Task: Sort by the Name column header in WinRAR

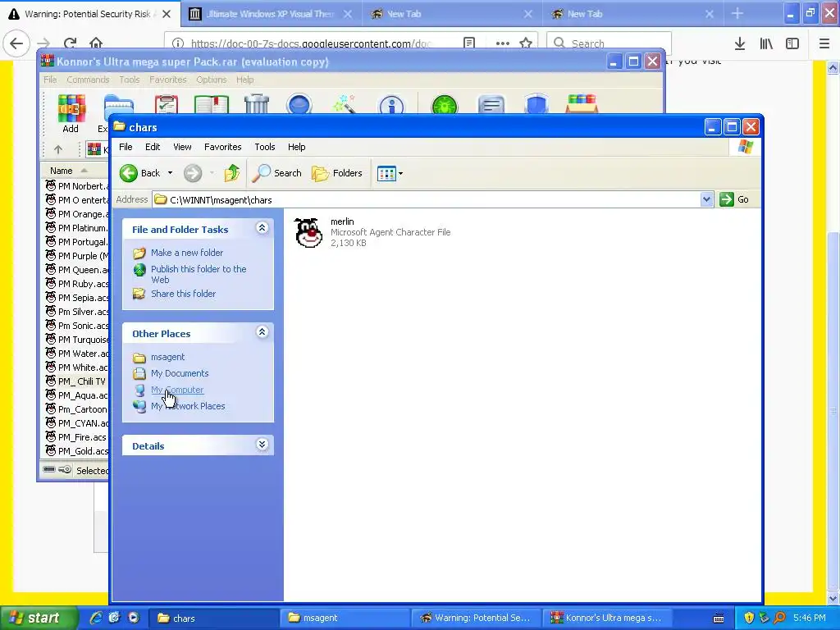Action: point(75,171)
